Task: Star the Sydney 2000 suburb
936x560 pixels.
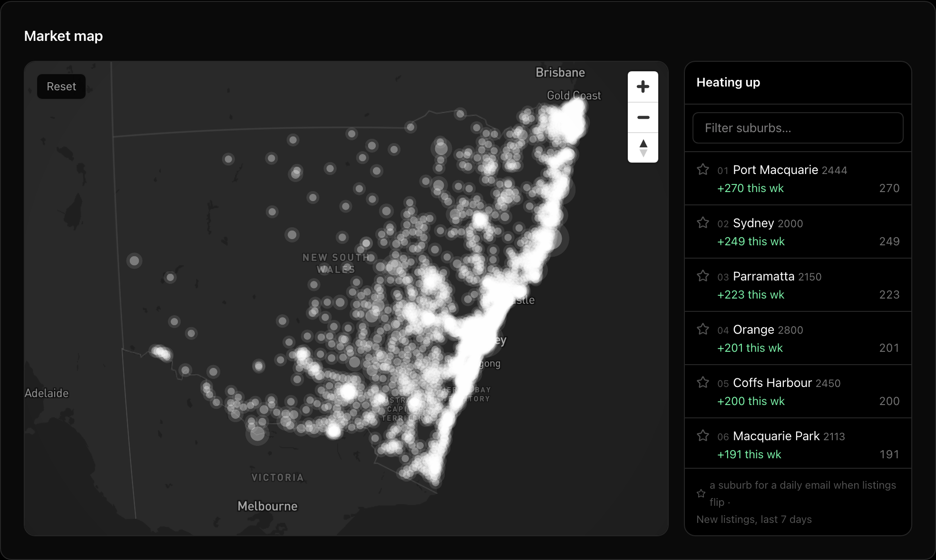Action: click(x=703, y=223)
